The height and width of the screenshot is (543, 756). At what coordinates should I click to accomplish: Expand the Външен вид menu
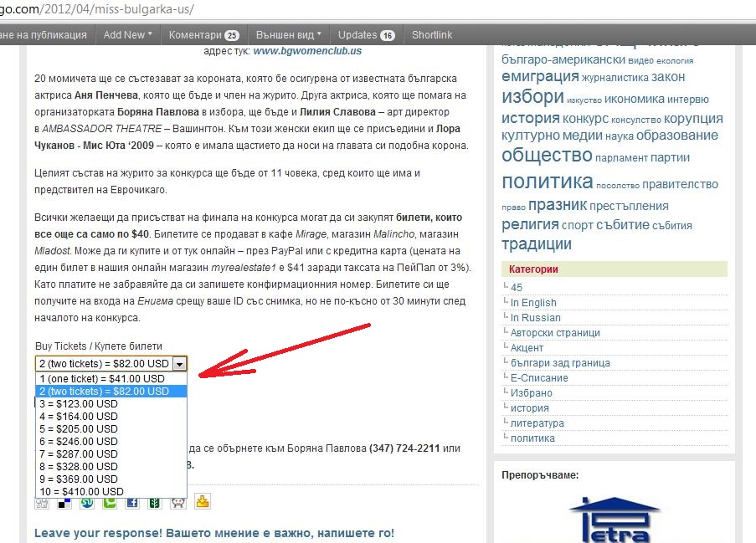tap(287, 35)
